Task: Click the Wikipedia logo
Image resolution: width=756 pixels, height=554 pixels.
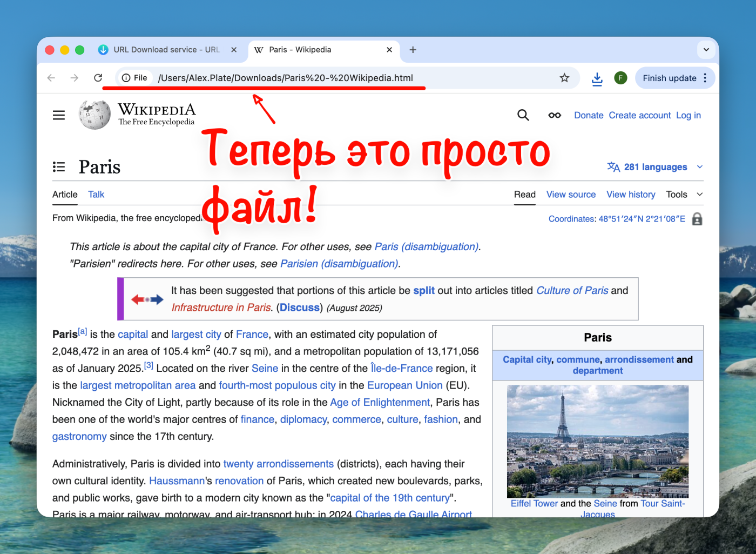Action: pyautogui.click(x=95, y=115)
